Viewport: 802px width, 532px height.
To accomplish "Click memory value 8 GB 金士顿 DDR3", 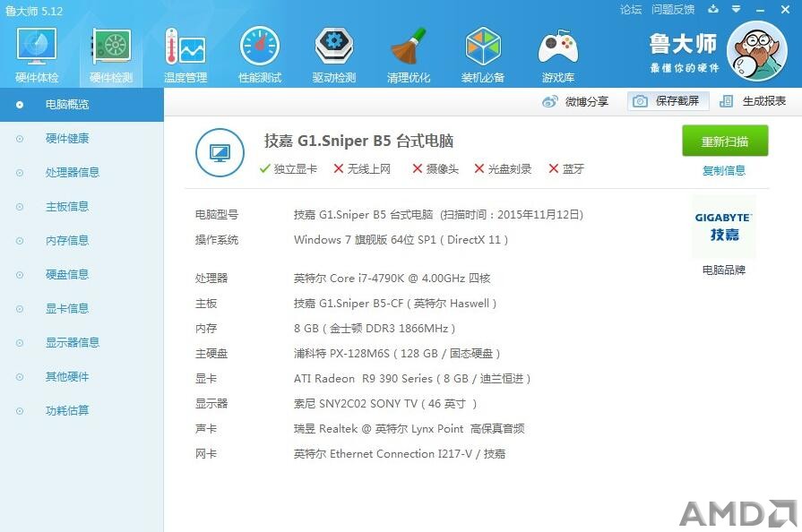I will tap(375, 329).
